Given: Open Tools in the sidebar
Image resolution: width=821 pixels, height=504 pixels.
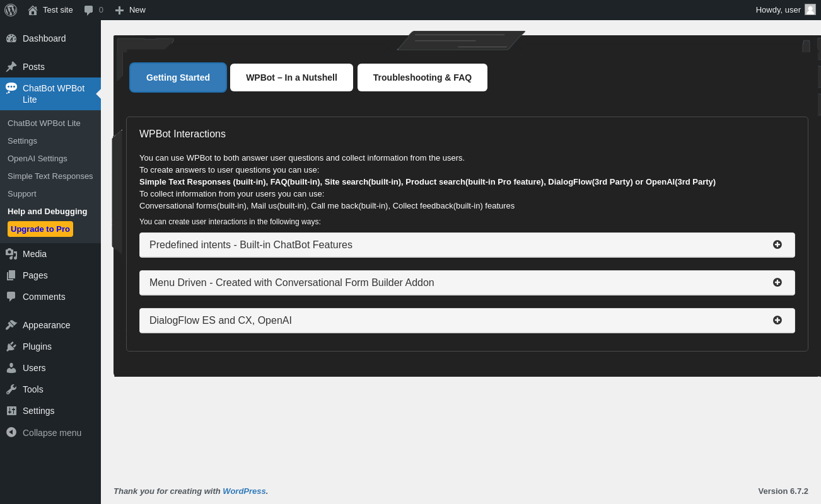Looking at the screenshot, I should pyautogui.click(x=33, y=389).
